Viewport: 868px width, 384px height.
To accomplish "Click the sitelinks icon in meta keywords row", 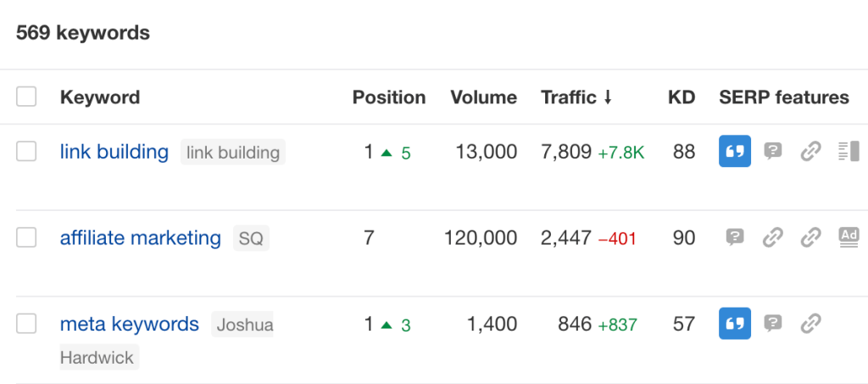I will click(x=811, y=324).
